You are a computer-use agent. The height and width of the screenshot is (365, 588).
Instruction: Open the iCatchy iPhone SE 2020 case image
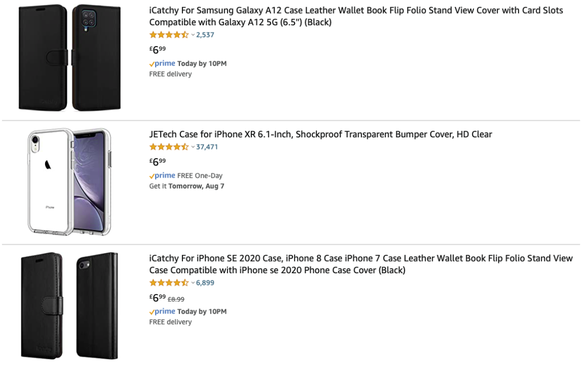[x=69, y=306]
